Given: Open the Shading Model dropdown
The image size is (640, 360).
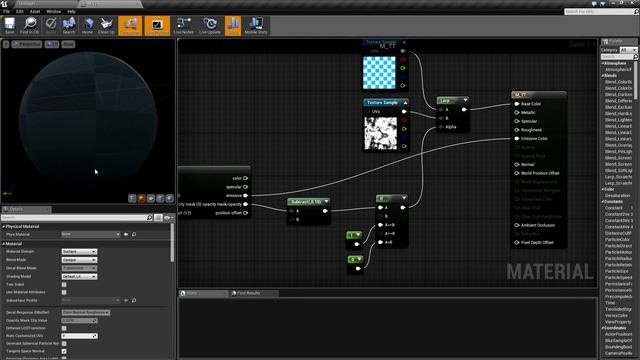Looking at the screenshot, I should coord(79,276).
